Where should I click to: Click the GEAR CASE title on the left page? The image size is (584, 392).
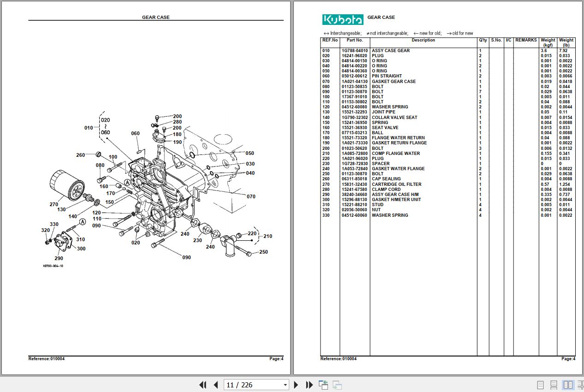click(x=155, y=18)
